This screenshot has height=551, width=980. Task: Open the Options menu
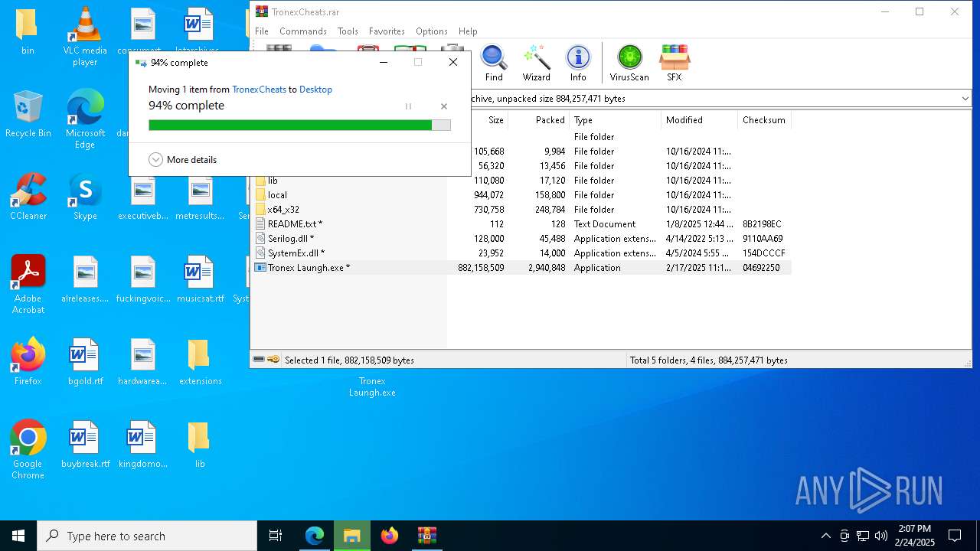(432, 31)
